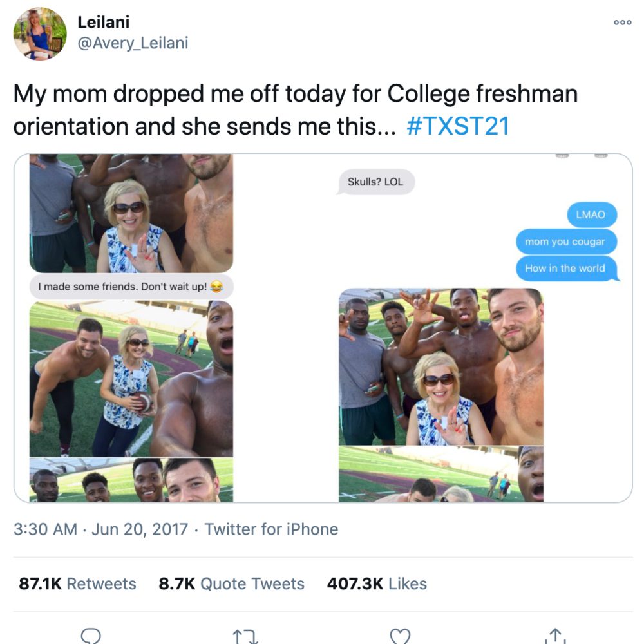Click the reply speech bubble icon
This screenshot has width=644, height=644.
pyautogui.click(x=91, y=636)
